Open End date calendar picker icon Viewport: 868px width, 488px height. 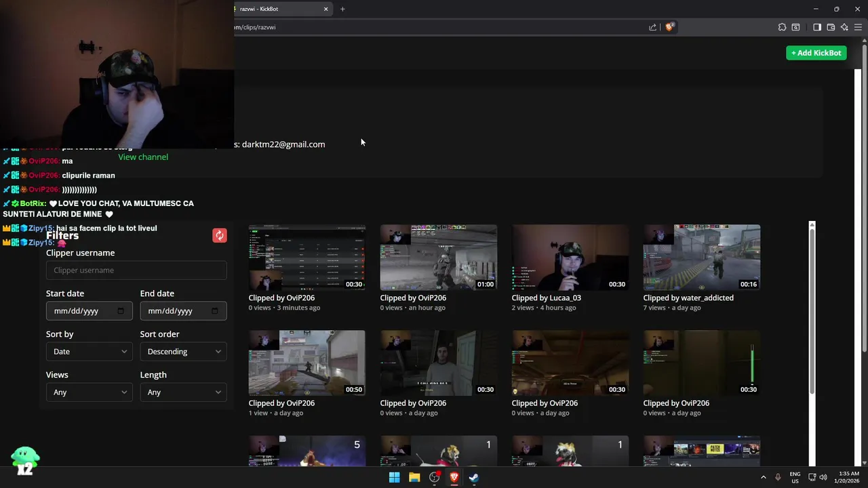pos(215,310)
